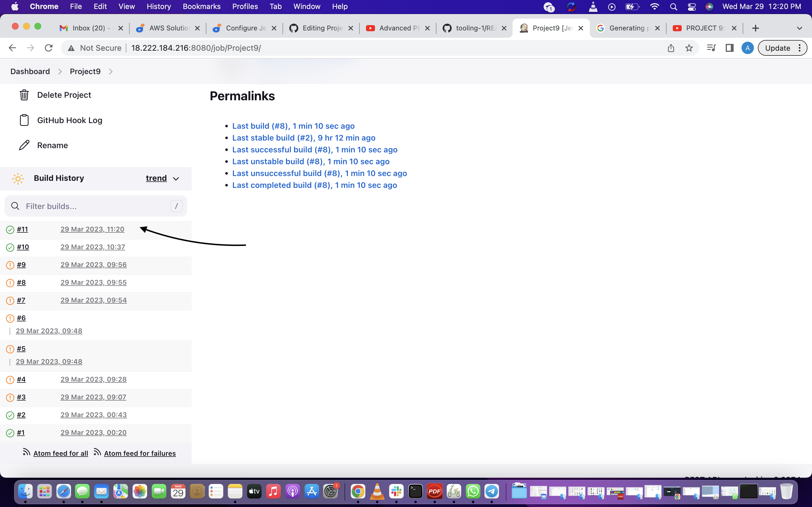
Task: Open the GitHub Hook Log clipboard icon
Action: 24,120
